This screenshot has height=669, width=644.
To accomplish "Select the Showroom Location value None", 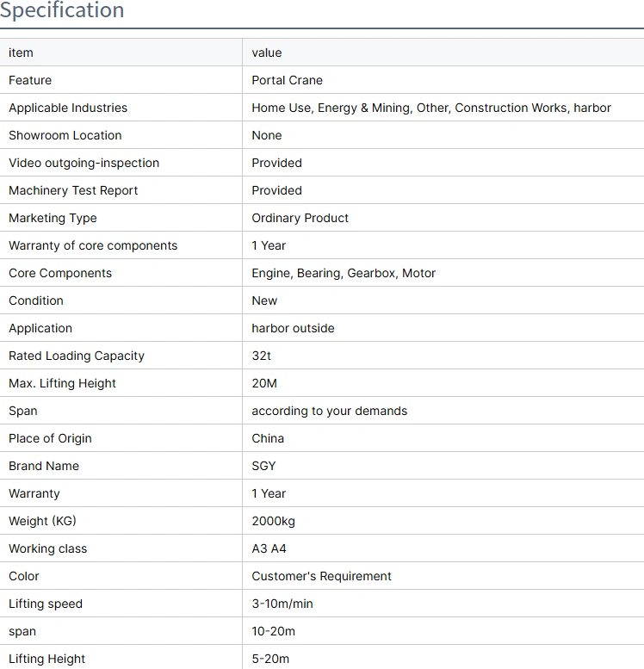I will click(x=267, y=135).
